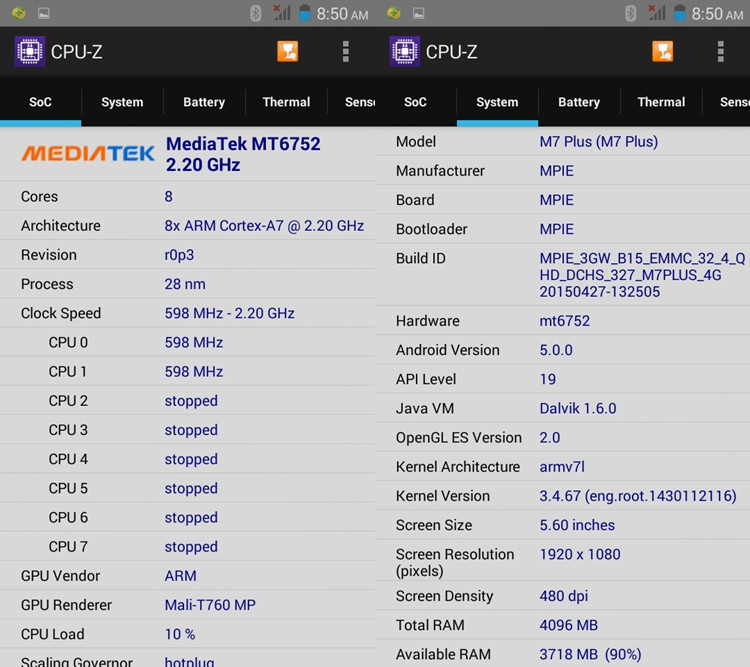
Task: Select the Build ID row
Action: tap(562, 275)
